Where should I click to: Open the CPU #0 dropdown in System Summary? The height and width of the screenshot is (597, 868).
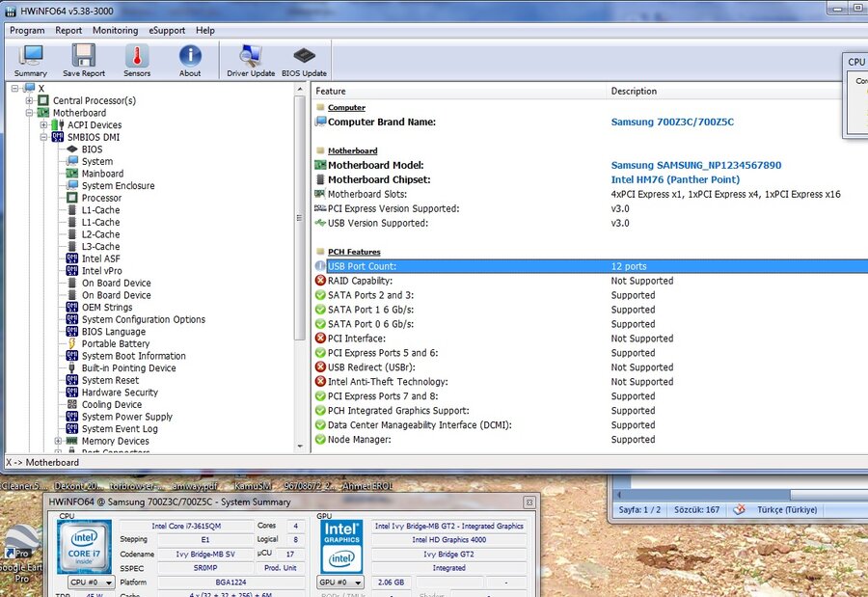(x=92, y=583)
